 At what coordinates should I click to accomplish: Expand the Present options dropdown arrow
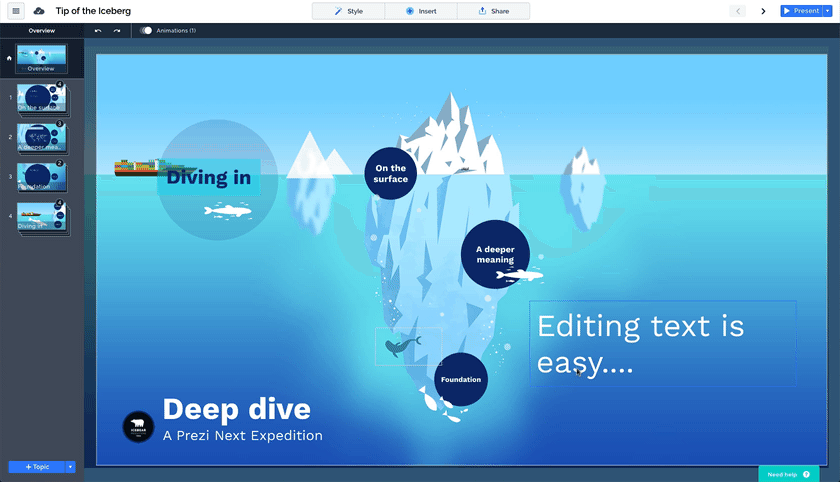828,11
